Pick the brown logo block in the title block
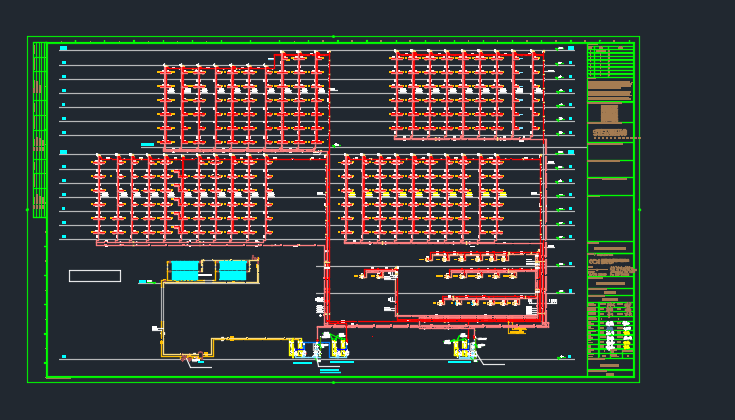This screenshot has width=735, height=420. click(609, 114)
